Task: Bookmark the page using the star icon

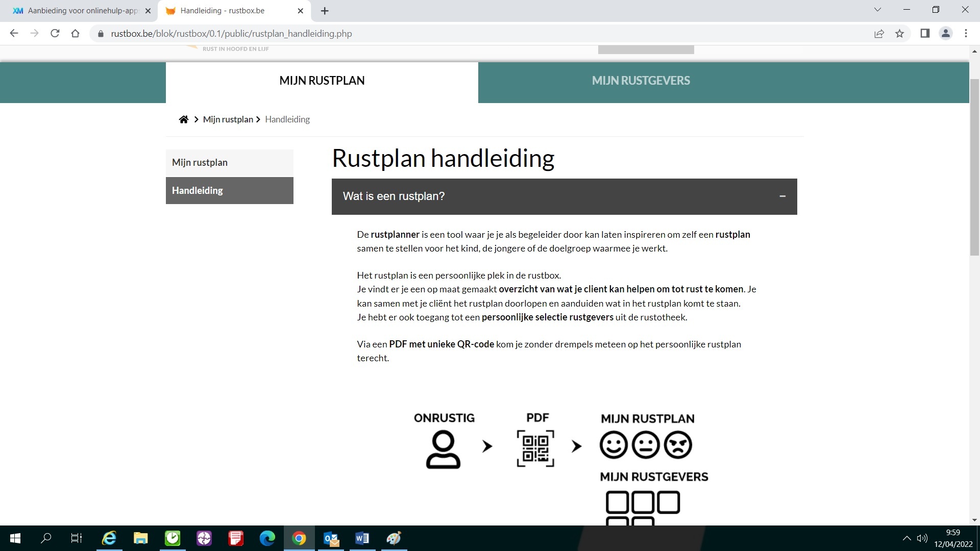Action: pos(900,33)
